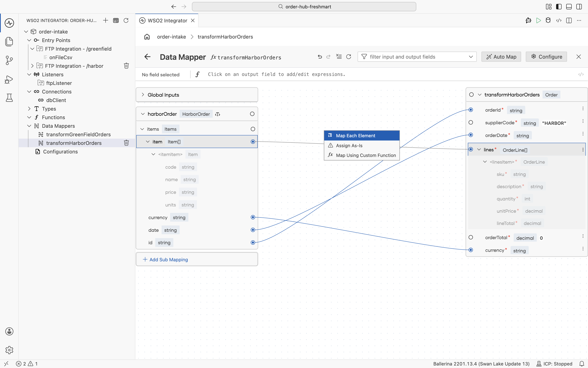Click the output port of orderId field
Viewport: 588px width, 368px height.
pos(471,110)
